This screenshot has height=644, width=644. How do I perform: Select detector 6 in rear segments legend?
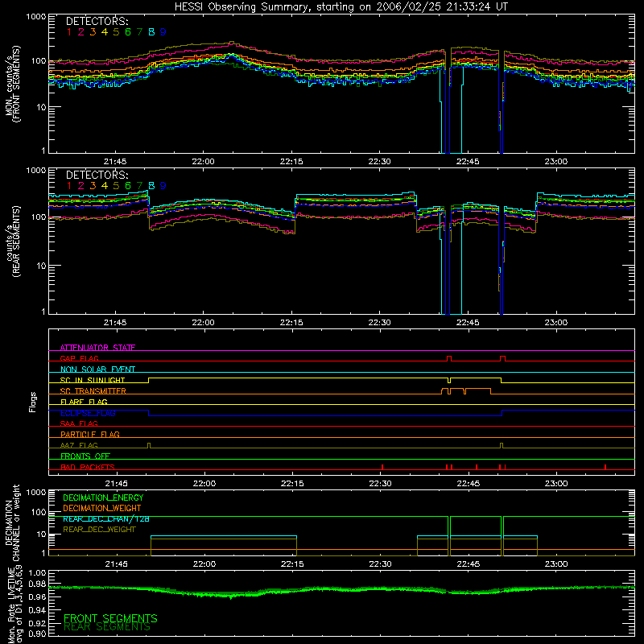pos(128,186)
